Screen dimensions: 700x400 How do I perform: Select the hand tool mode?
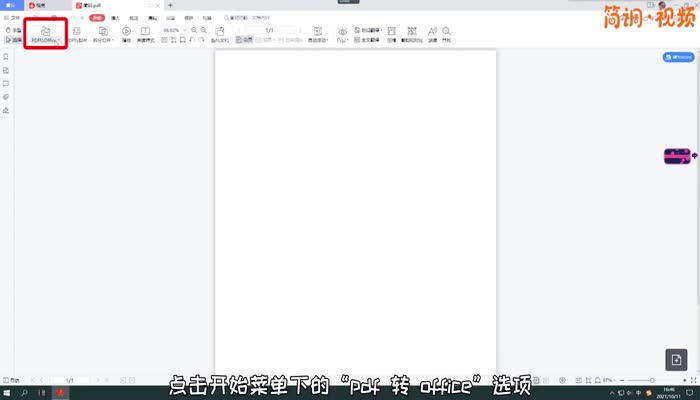pyautogui.click(x=12, y=30)
